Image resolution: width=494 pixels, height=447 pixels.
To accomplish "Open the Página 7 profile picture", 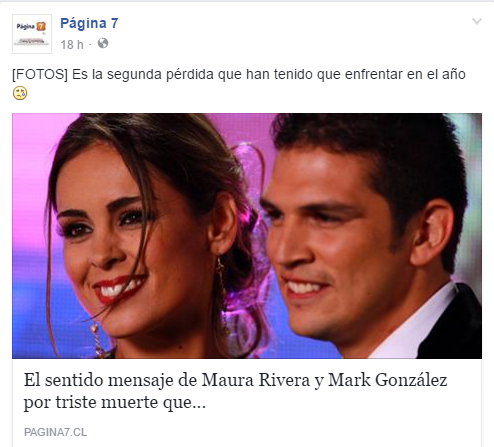I will [x=32, y=34].
